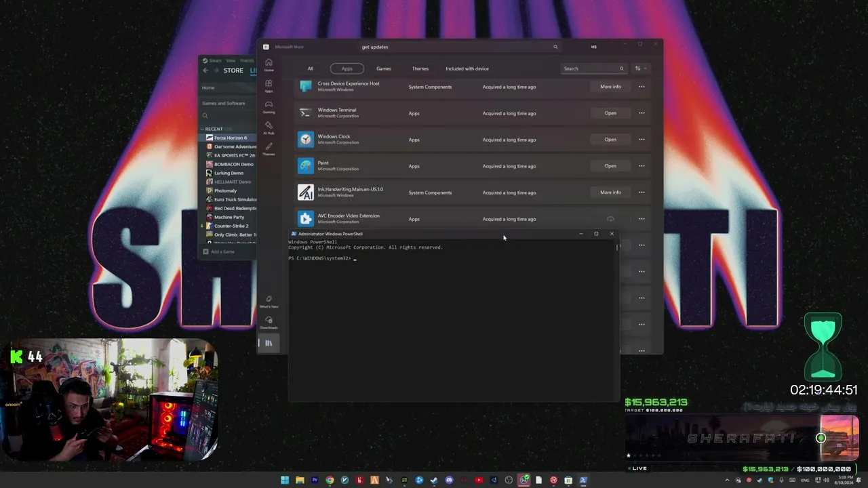Open Home in Microsoft Store sidebar
868x488 pixels.
[269, 65]
